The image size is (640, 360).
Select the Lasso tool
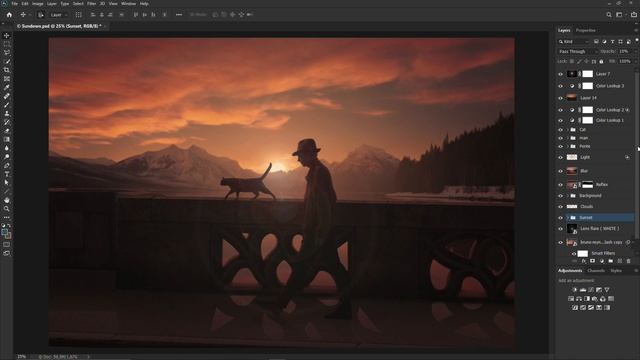7,53
